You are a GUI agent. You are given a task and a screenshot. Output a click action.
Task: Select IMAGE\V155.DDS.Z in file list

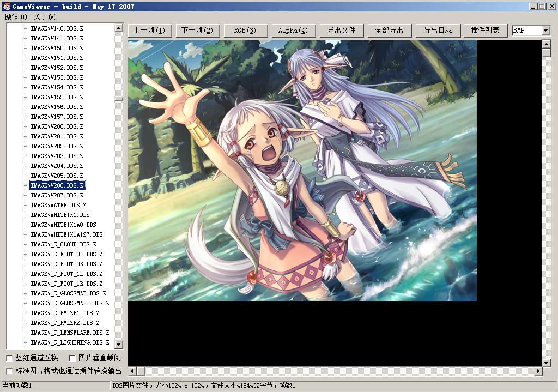click(x=57, y=97)
